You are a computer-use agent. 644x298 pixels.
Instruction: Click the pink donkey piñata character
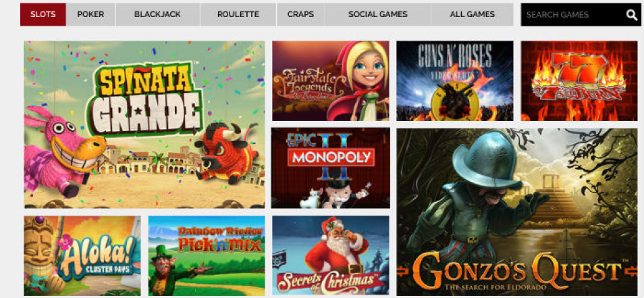coord(63,150)
